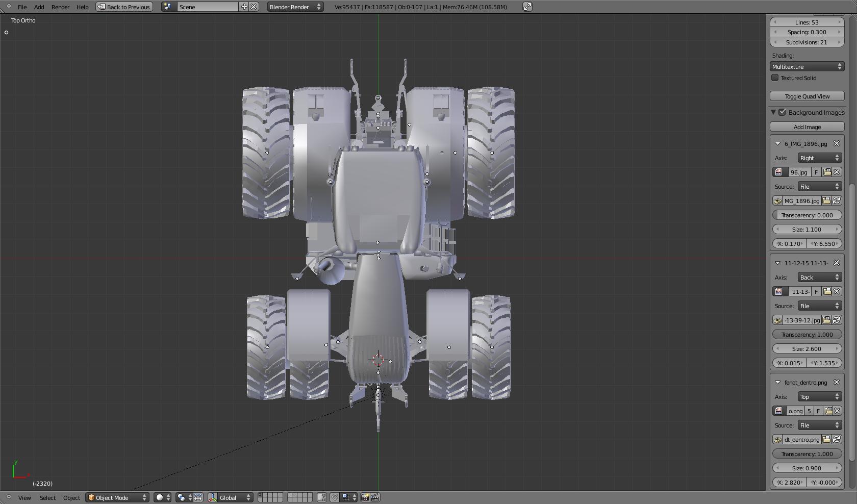Click the OpenGL render animation clapper icon

pos(375,498)
